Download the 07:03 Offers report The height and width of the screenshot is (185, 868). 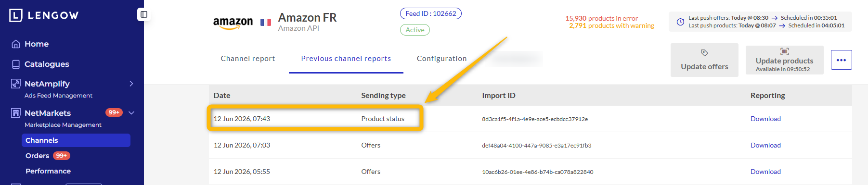pyautogui.click(x=765, y=146)
